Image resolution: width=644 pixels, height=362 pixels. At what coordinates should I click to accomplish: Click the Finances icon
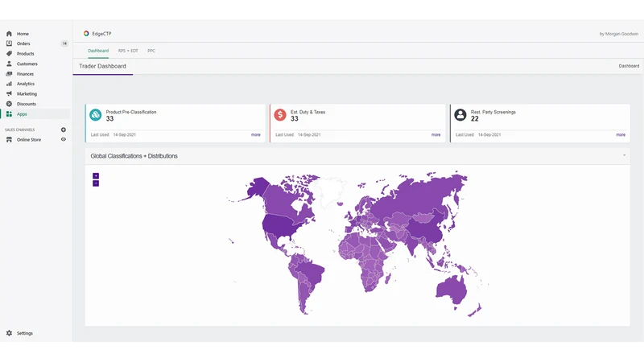point(9,74)
